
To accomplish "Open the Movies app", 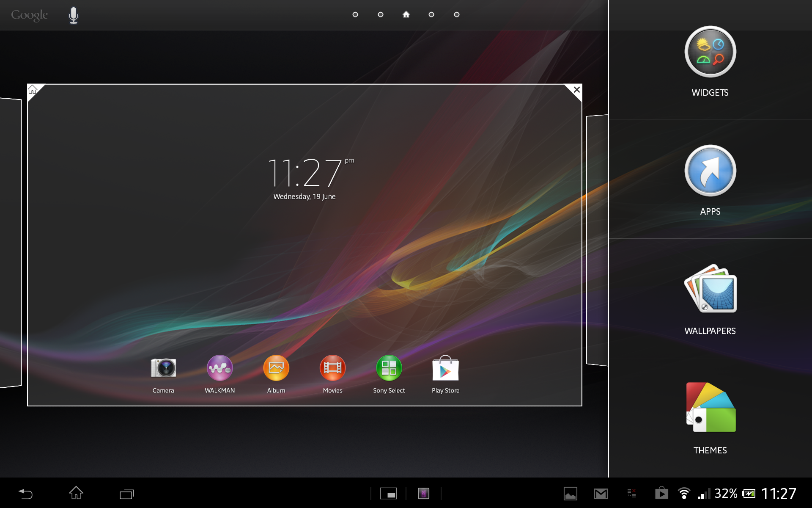I will (x=332, y=368).
